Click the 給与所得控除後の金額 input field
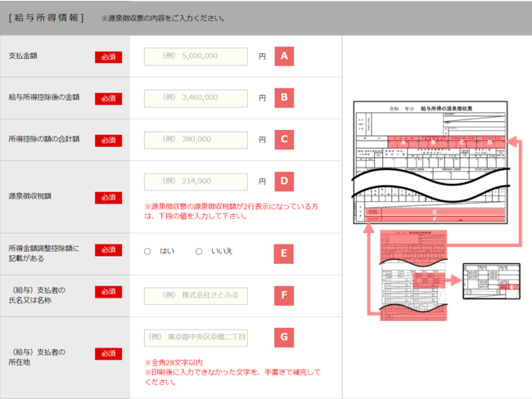 point(196,98)
